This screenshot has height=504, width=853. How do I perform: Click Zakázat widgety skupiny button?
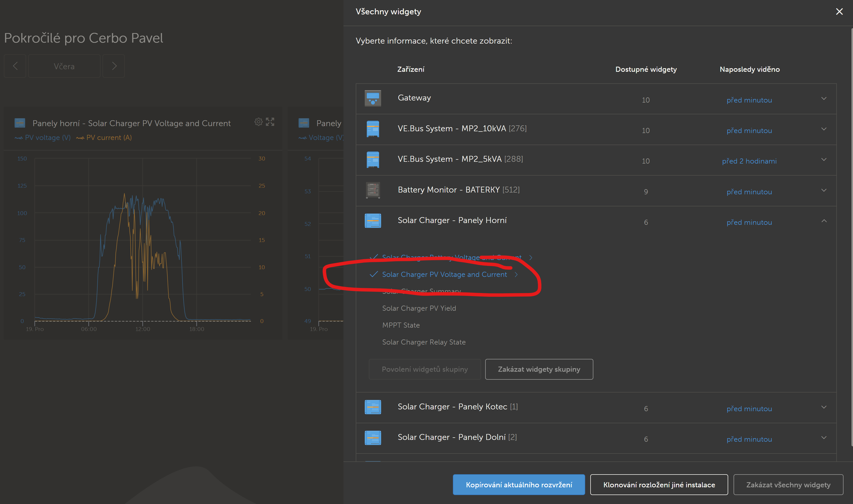pos(539,369)
